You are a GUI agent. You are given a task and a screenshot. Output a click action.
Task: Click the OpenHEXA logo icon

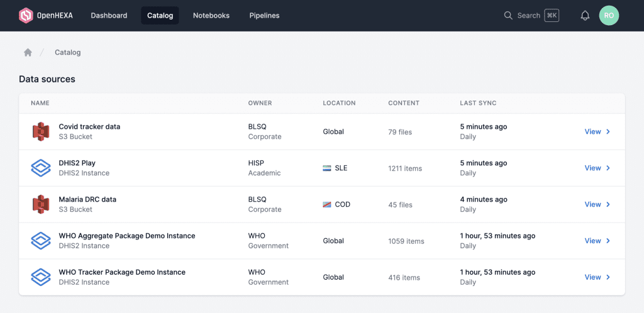click(x=26, y=16)
